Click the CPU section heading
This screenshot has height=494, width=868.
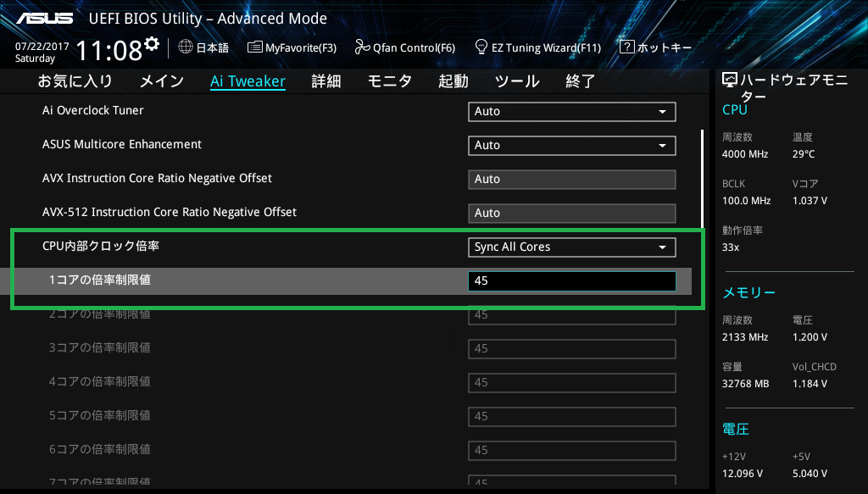coord(735,109)
